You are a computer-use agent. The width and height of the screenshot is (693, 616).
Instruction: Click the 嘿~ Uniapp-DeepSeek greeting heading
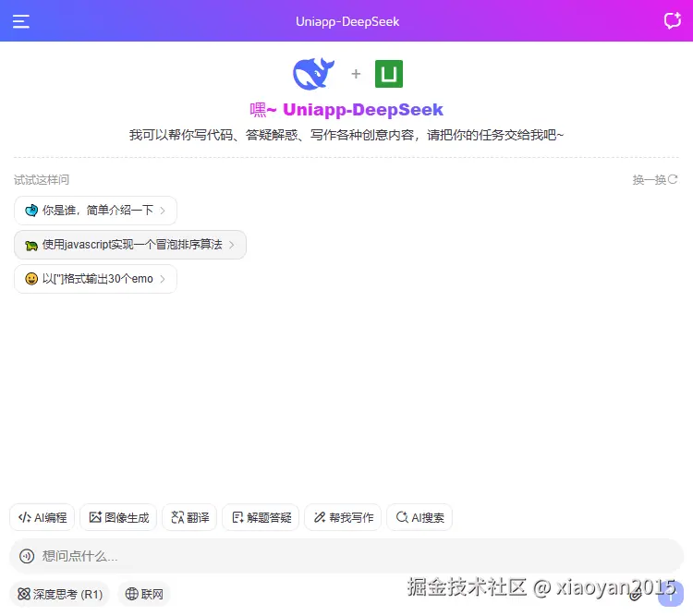tap(346, 110)
